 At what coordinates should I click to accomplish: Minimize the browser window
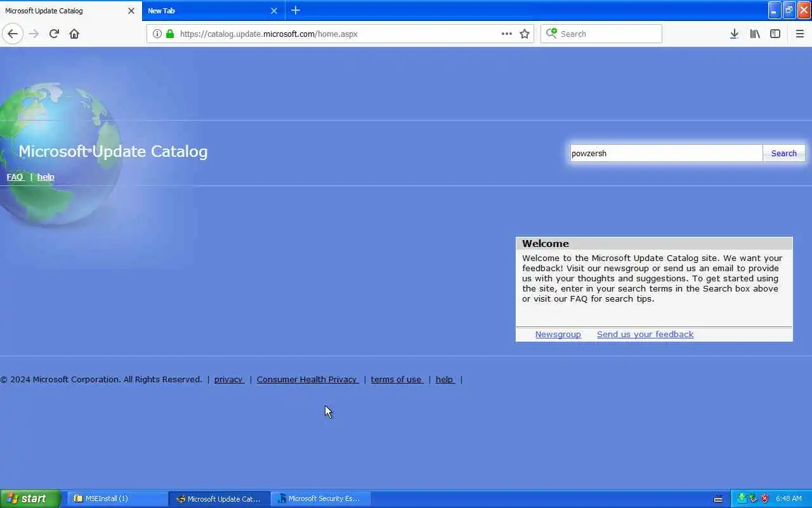775,10
